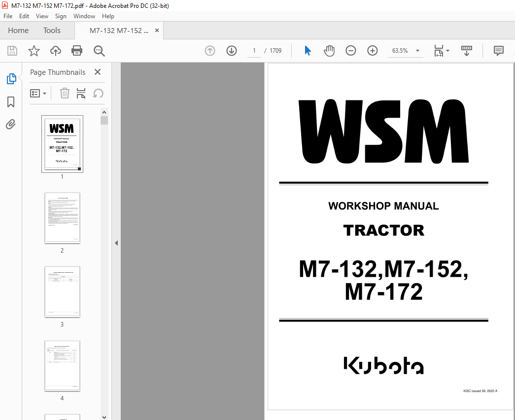515x420 pixels.
Task: Open the Sign menu
Action: pyautogui.click(x=61, y=16)
